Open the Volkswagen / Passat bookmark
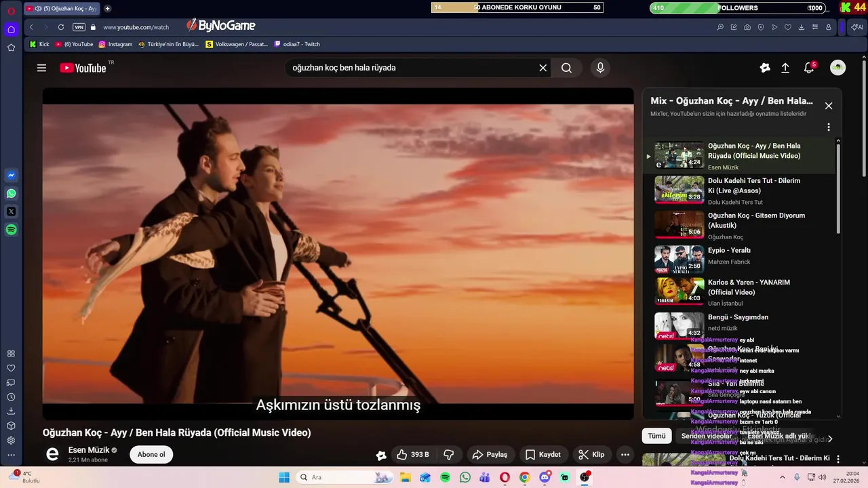868x488 pixels. tap(237, 44)
